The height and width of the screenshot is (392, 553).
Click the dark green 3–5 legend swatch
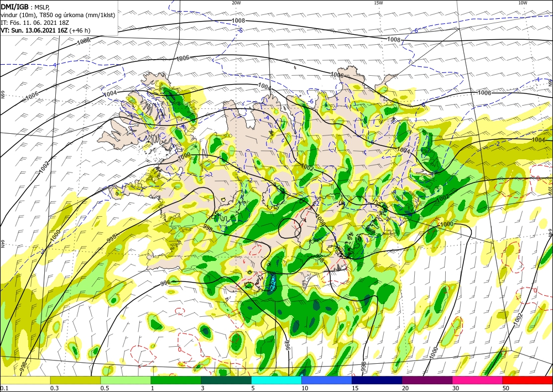click(226, 380)
